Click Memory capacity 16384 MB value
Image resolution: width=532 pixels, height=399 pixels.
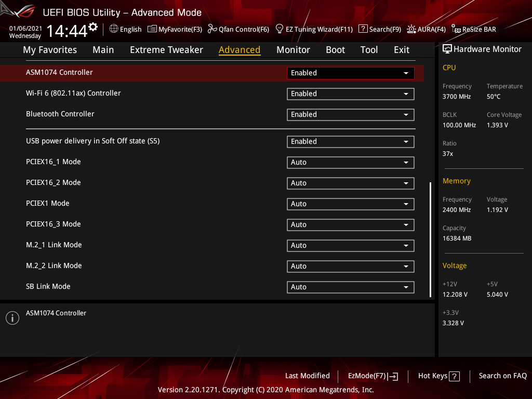(x=457, y=238)
